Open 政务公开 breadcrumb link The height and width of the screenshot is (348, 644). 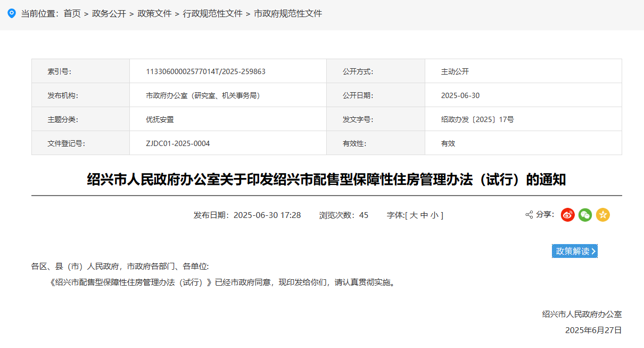(x=109, y=13)
